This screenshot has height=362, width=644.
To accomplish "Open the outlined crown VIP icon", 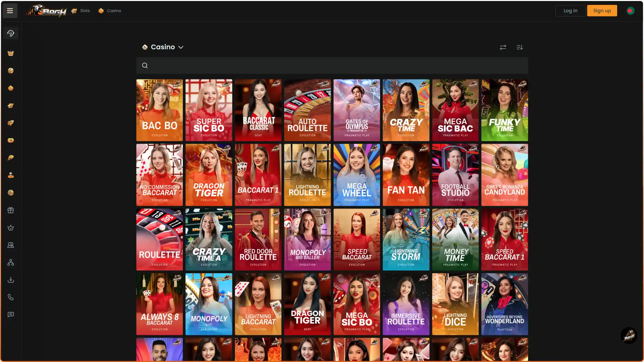I will pos(11,228).
